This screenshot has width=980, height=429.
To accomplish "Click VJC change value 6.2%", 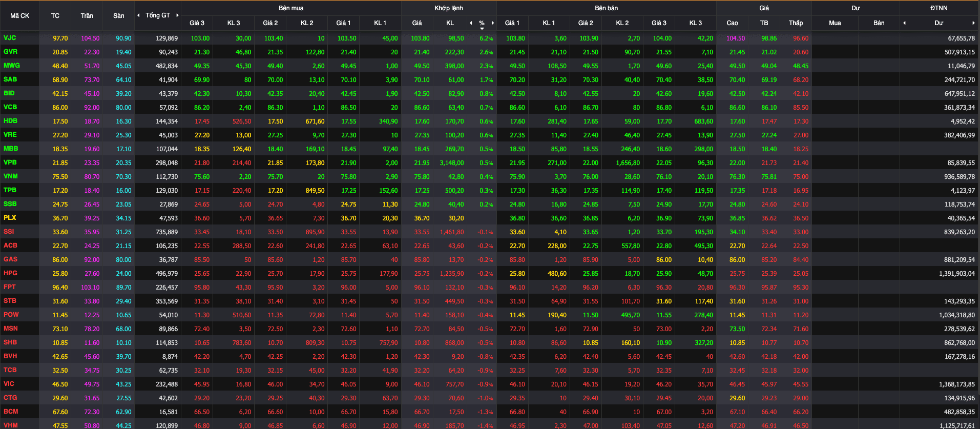I will click(486, 38).
